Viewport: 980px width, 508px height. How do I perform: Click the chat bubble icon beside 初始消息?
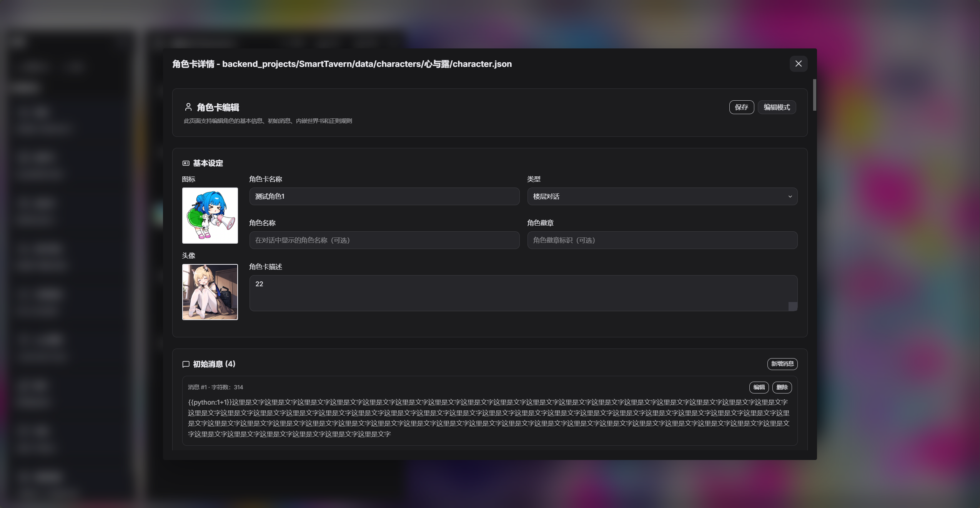pos(186,364)
